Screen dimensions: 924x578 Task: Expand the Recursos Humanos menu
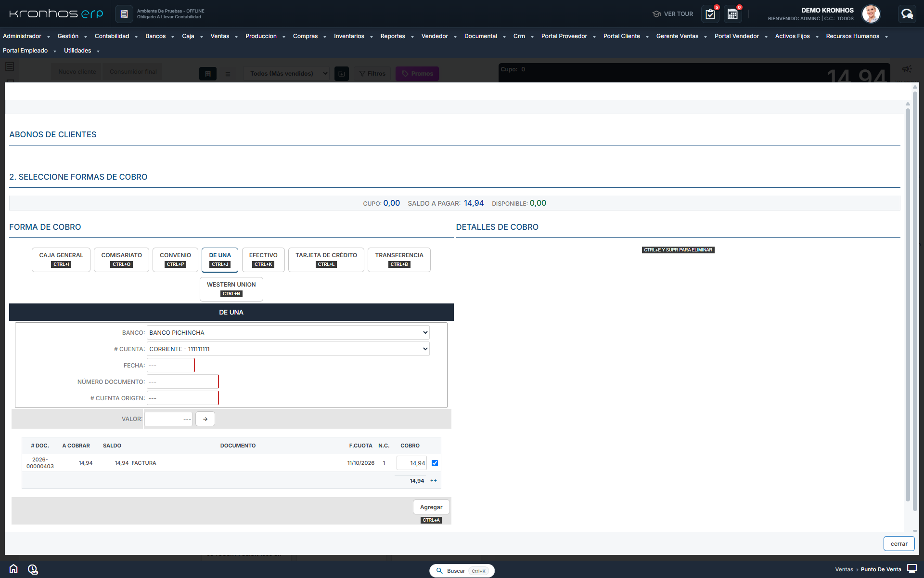tap(857, 36)
